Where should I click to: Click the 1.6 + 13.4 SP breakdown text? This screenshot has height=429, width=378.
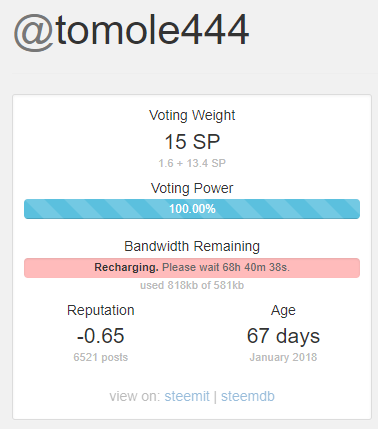pos(192,163)
